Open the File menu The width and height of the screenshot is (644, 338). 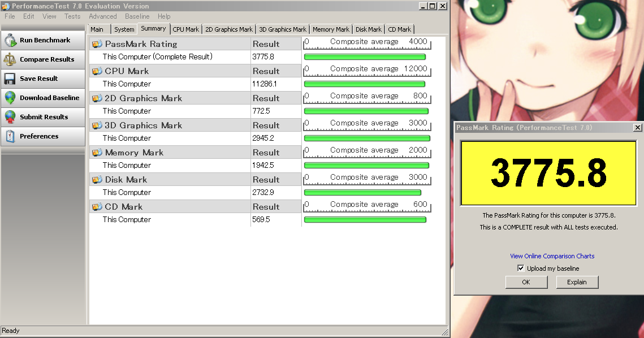click(10, 16)
